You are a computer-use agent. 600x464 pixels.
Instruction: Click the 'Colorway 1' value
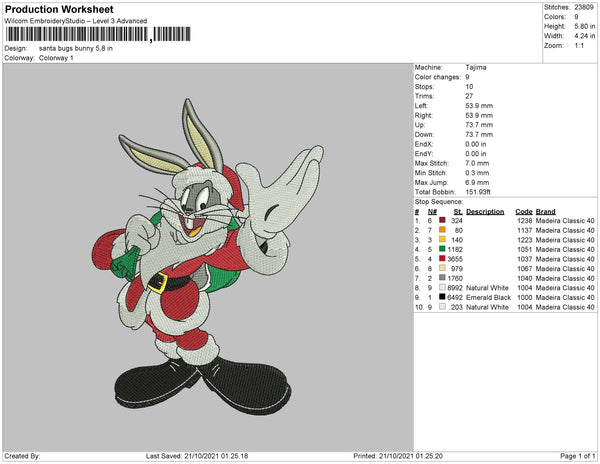56,58
